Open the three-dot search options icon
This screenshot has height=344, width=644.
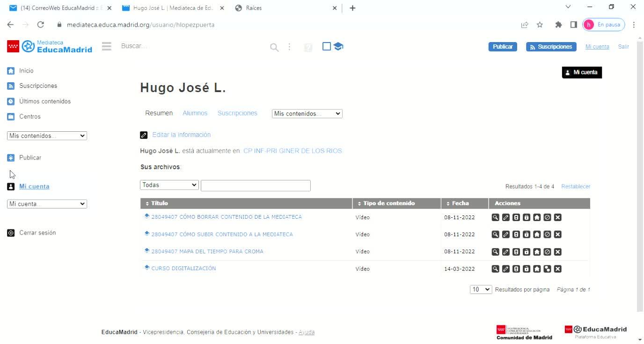(x=290, y=47)
